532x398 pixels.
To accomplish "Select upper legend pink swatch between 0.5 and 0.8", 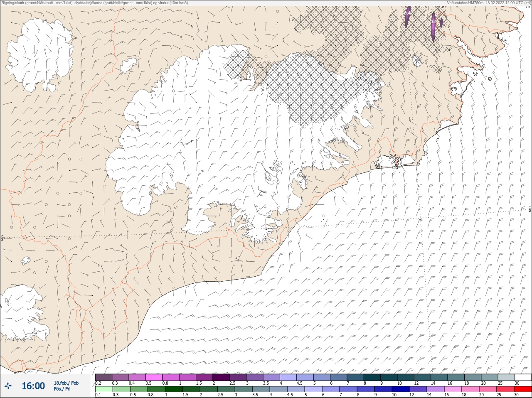I will tap(154, 377).
